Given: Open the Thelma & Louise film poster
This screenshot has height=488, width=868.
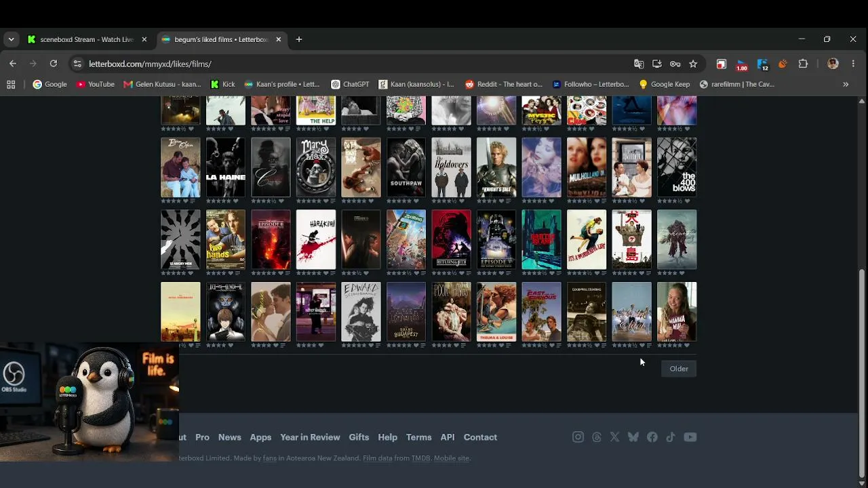Looking at the screenshot, I should click(496, 312).
